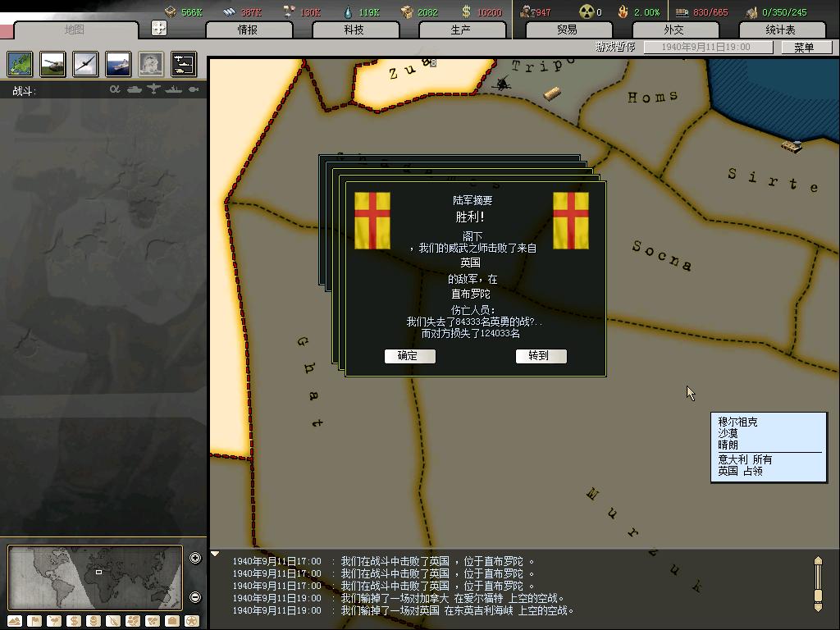Image resolution: width=840 pixels, height=630 pixels.
Task: Select the seventh map mode icon
Action: pyautogui.click(x=133, y=621)
